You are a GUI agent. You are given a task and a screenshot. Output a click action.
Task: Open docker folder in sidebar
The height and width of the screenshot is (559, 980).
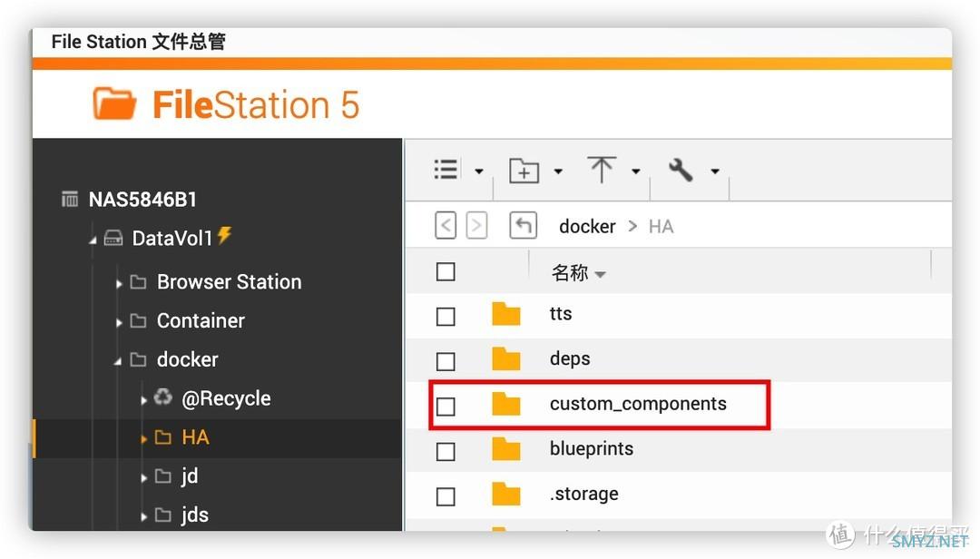[x=188, y=359]
